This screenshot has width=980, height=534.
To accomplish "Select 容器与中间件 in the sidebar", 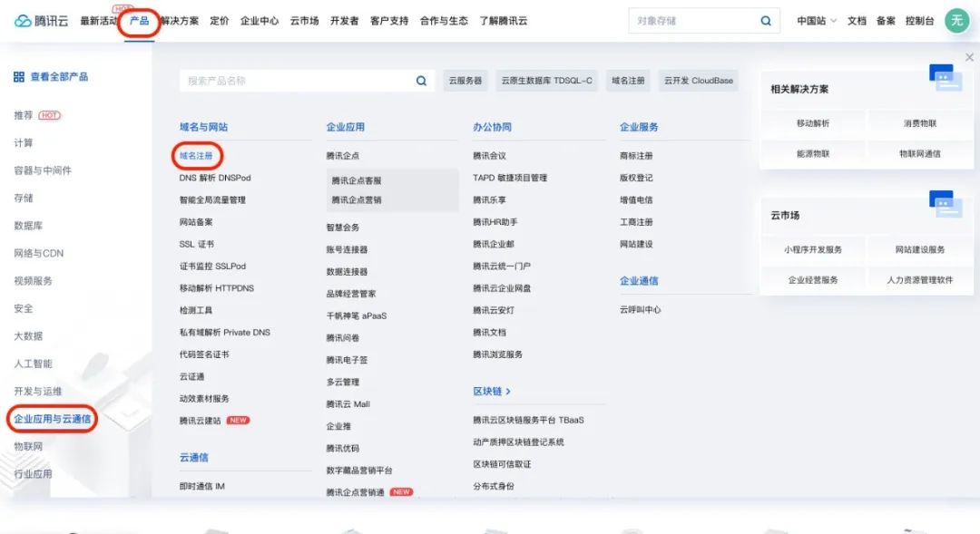I will [43, 170].
